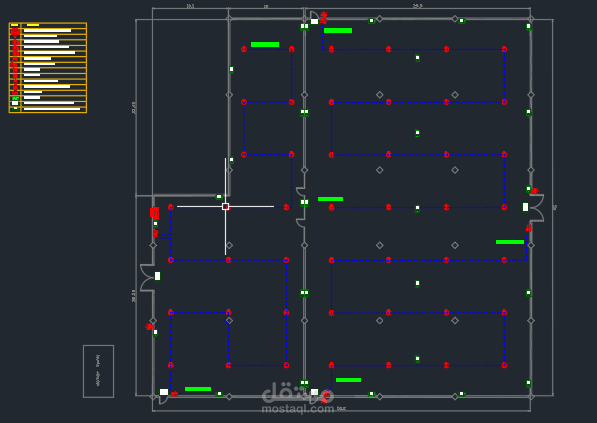
Task: Select green label bar beside top entrance door
Action: (338, 30)
